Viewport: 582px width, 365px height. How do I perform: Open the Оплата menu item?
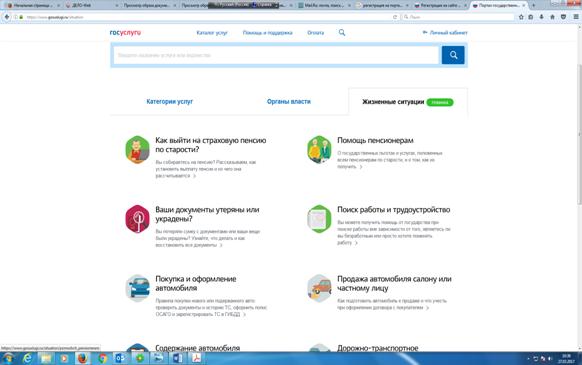(315, 33)
